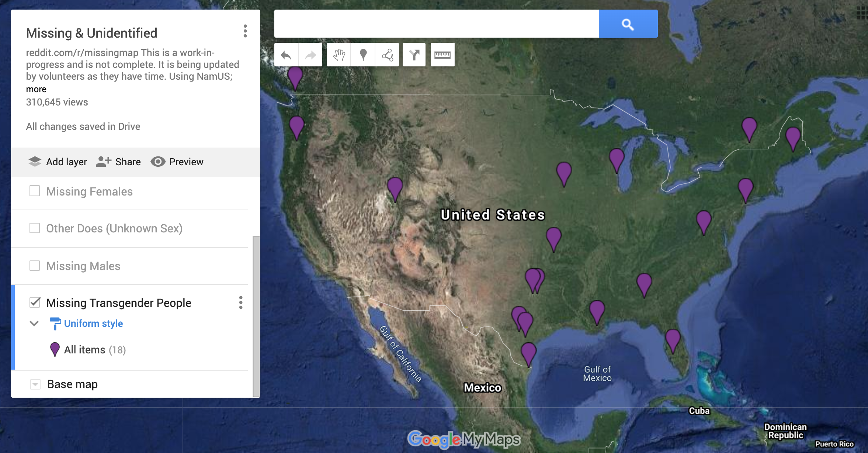Click the Missing Transgender People layer title

coord(119,303)
